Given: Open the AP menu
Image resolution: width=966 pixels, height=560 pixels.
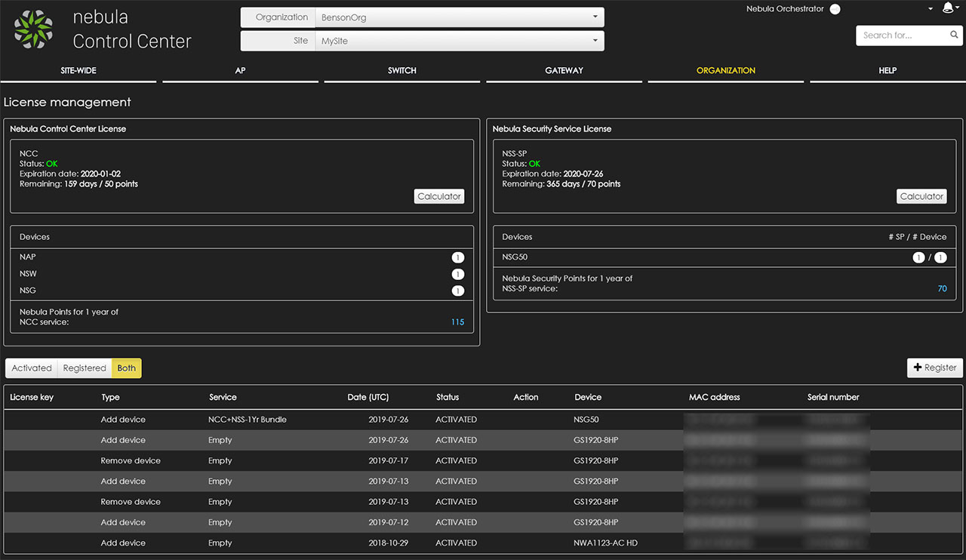Looking at the screenshot, I should tap(240, 71).
